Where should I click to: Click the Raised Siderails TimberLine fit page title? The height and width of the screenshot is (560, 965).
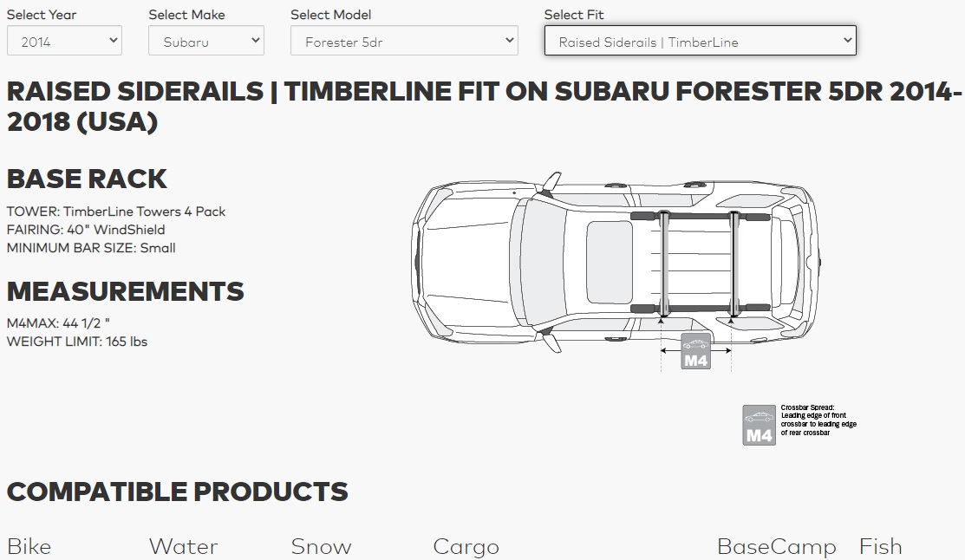485,107
